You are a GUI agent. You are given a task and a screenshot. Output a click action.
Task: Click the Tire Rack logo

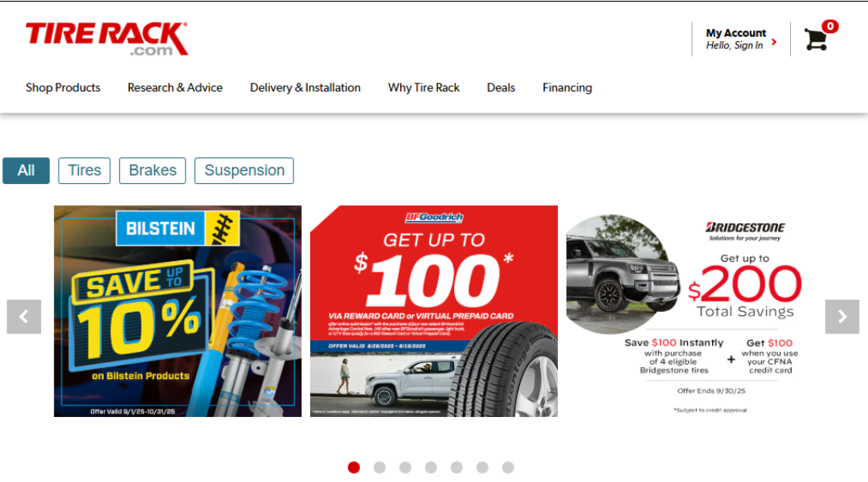tap(107, 39)
